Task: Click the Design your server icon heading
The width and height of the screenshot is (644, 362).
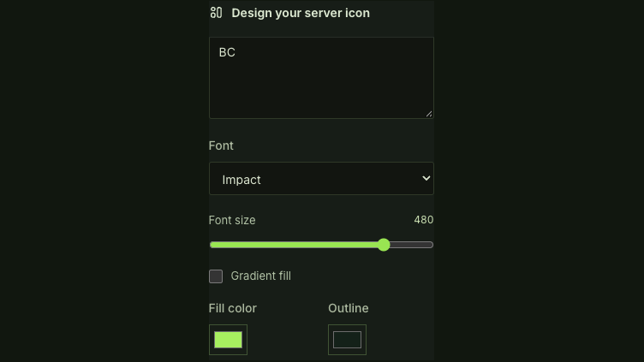Action: [x=301, y=13]
